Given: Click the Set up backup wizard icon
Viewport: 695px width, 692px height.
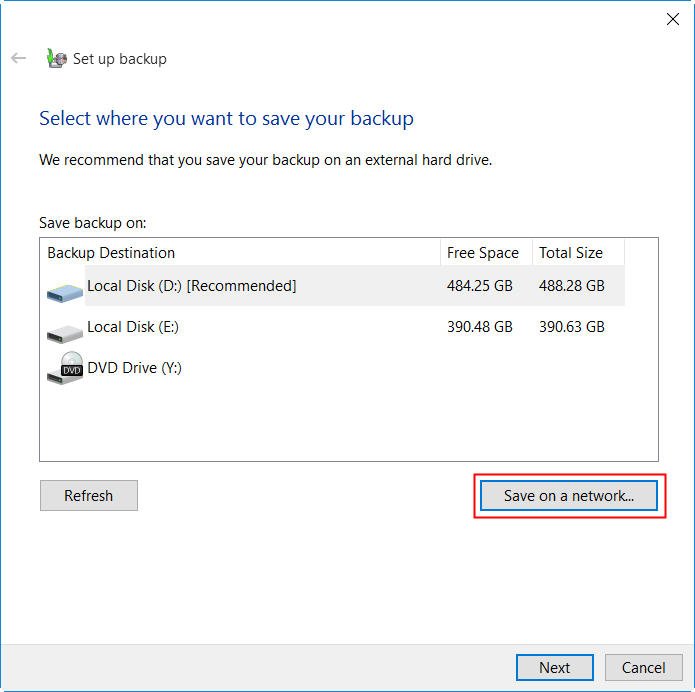Looking at the screenshot, I should (x=56, y=58).
